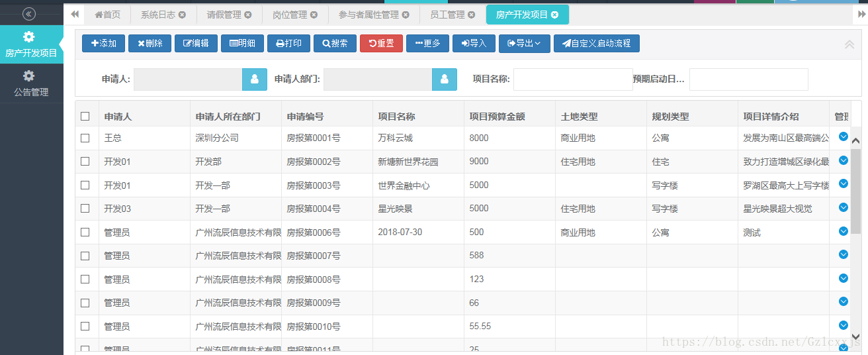868x355 pixels.
Task: Close the 参与者属性管理 tab
Action: click(406, 15)
